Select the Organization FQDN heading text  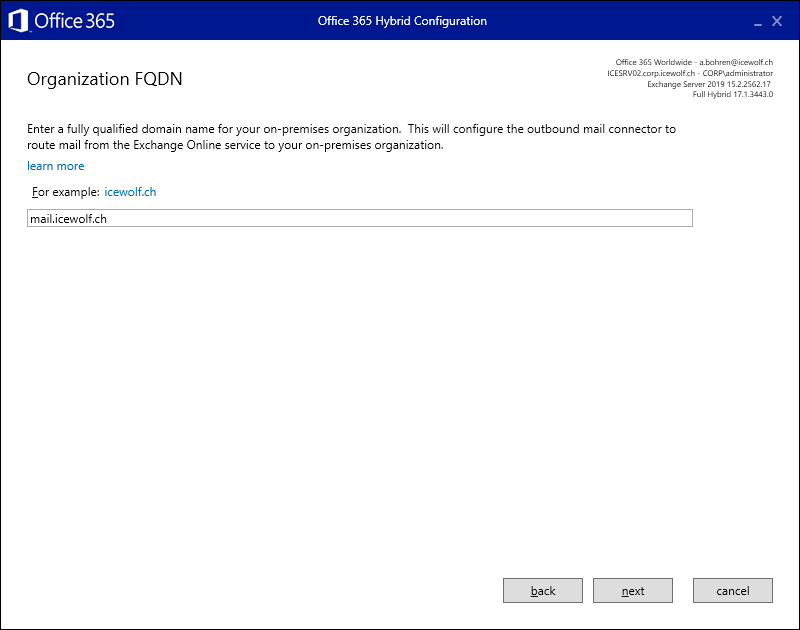click(105, 79)
